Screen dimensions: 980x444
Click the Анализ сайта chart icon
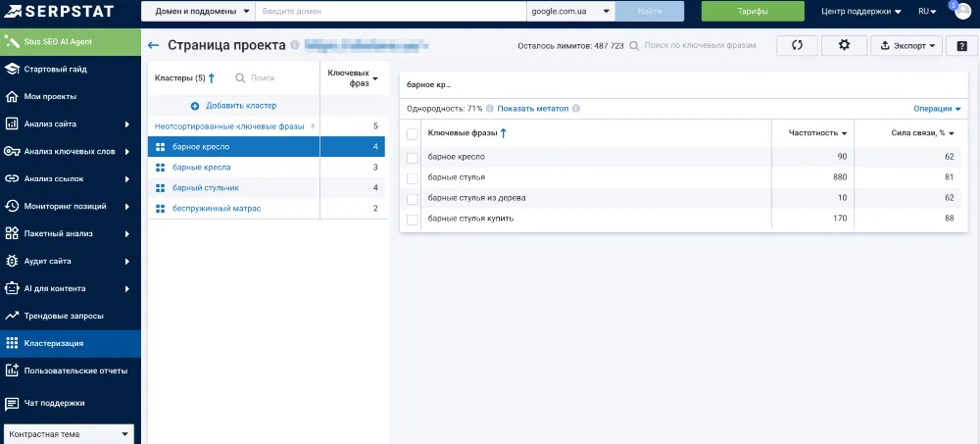coord(12,123)
